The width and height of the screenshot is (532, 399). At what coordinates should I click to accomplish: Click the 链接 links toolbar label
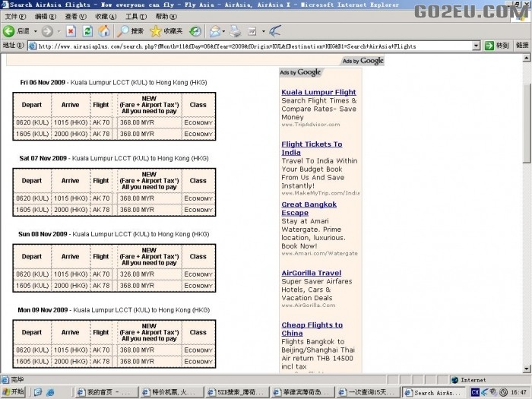pyautogui.click(x=522, y=45)
